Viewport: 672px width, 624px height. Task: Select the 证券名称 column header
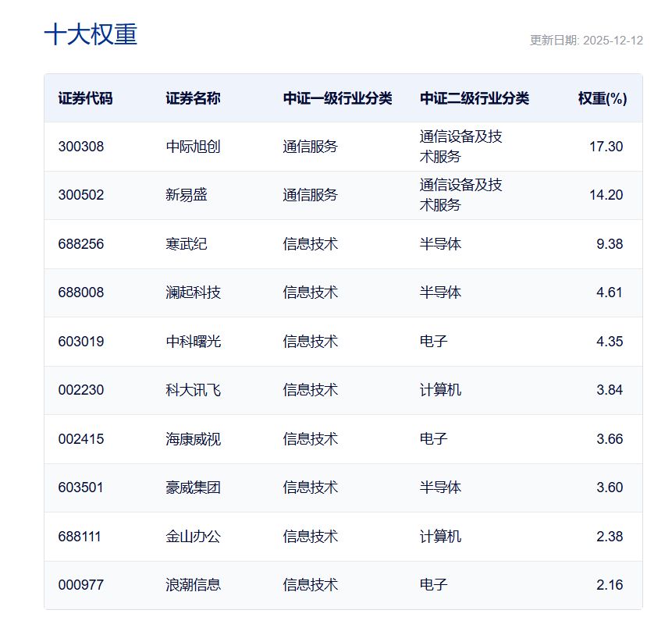(191, 97)
